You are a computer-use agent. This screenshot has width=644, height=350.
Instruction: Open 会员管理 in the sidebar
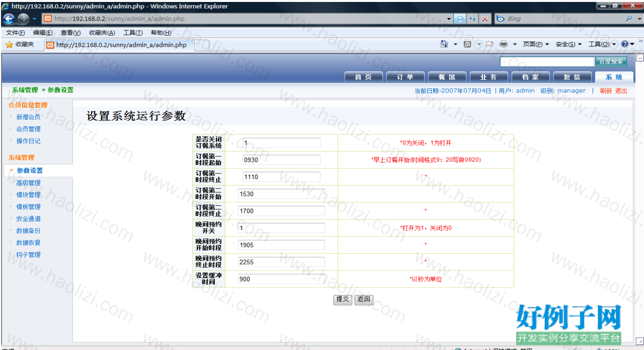(x=28, y=129)
